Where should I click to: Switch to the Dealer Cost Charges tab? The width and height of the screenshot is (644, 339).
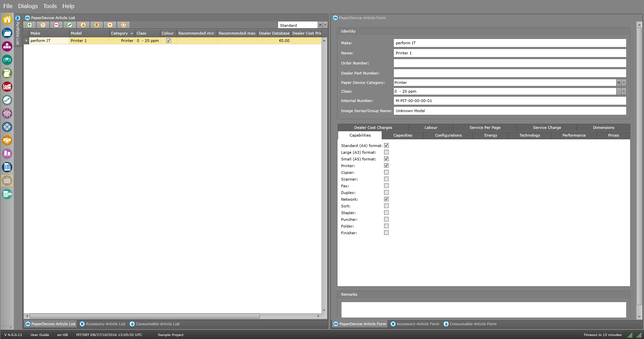(373, 128)
